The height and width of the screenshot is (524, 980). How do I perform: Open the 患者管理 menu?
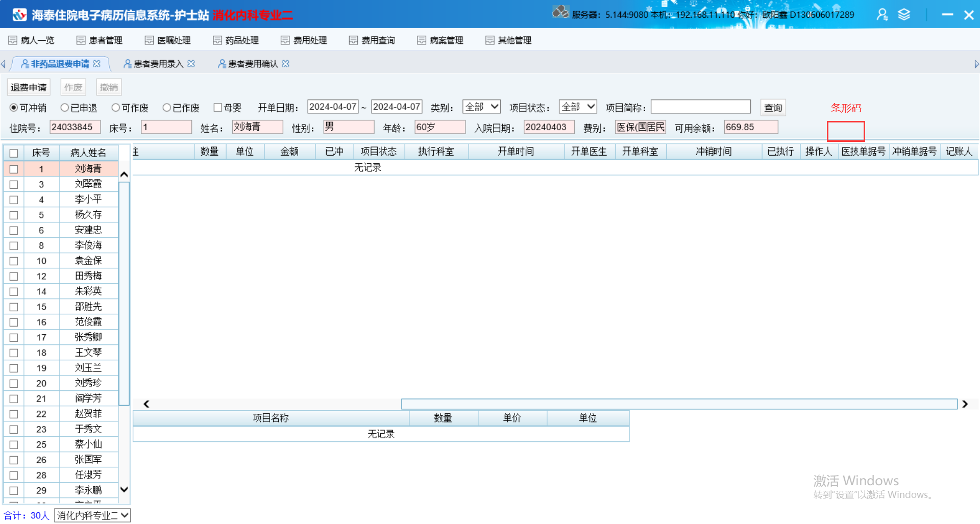click(x=100, y=40)
